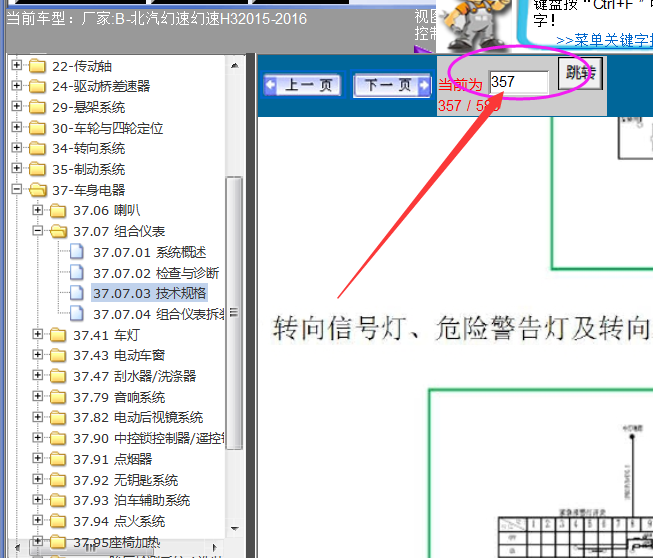Click the page icon of 37.07.03 技术规格
The image size is (653, 558).
pos(77,293)
